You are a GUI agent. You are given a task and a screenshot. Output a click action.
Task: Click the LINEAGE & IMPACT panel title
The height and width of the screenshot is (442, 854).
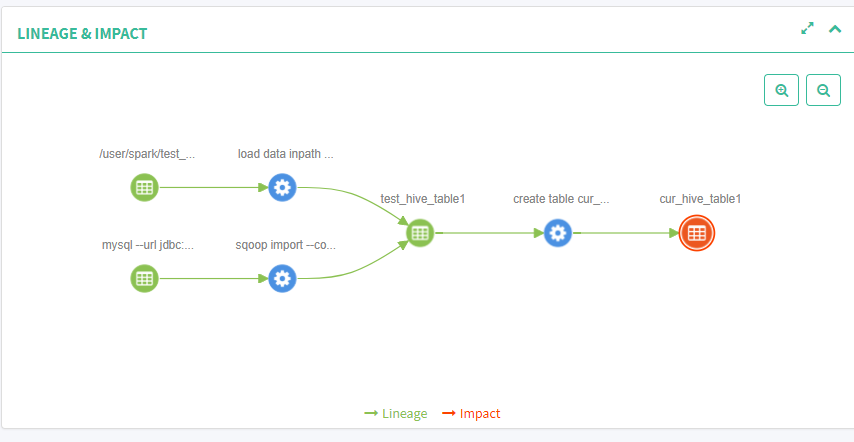point(82,34)
